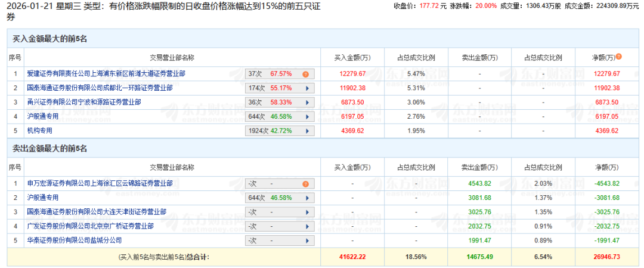Image resolution: width=644 pixels, height=268 pixels.
Task: Expand arrow in 广发证券北京京广桥 row
Action: pyautogui.click(x=306, y=226)
